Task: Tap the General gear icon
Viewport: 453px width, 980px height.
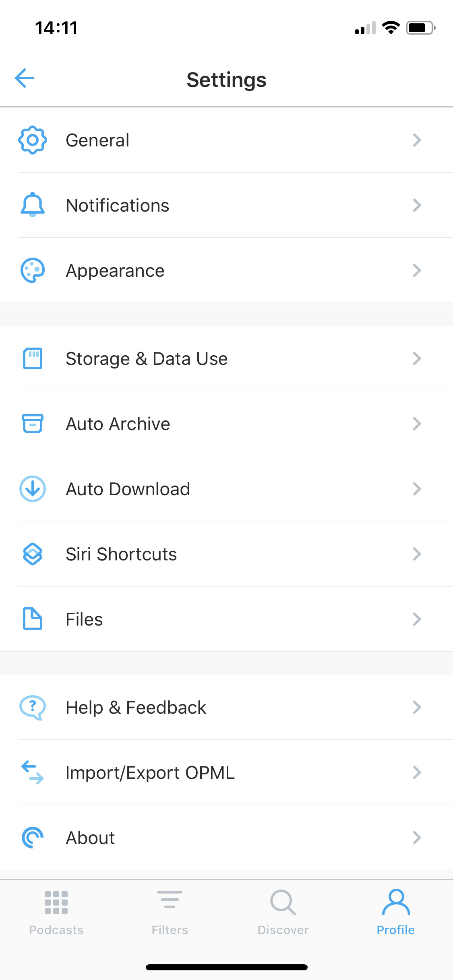Action: (x=33, y=140)
